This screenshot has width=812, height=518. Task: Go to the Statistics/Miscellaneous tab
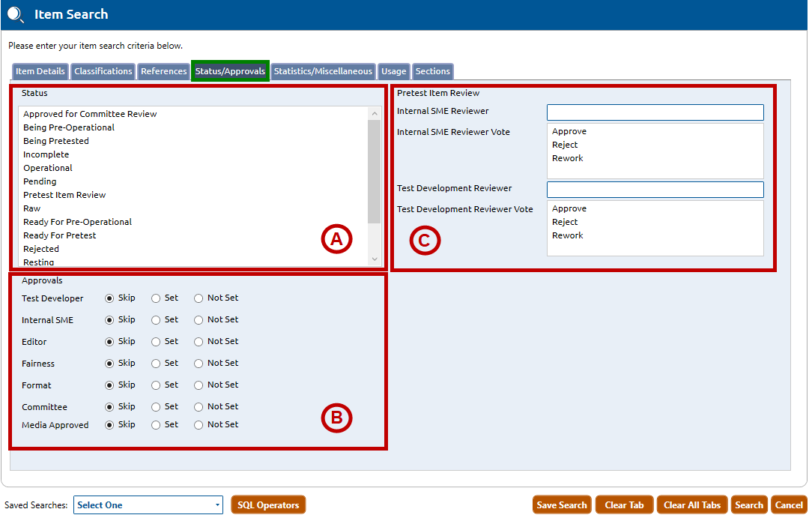[323, 72]
